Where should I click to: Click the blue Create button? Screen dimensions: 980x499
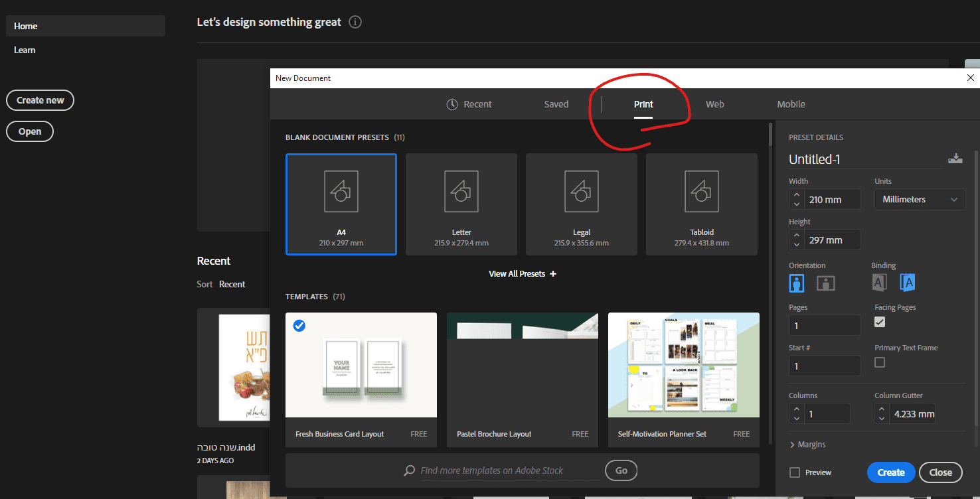point(891,472)
